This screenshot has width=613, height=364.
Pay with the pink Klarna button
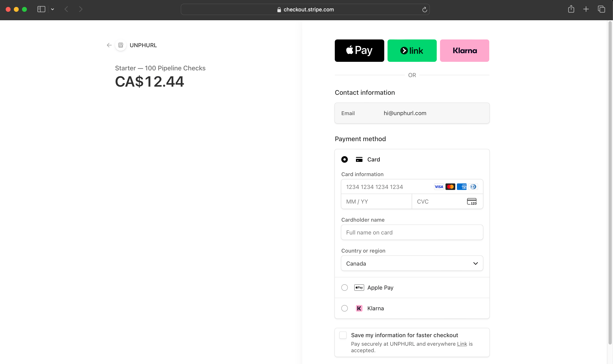[464, 50]
